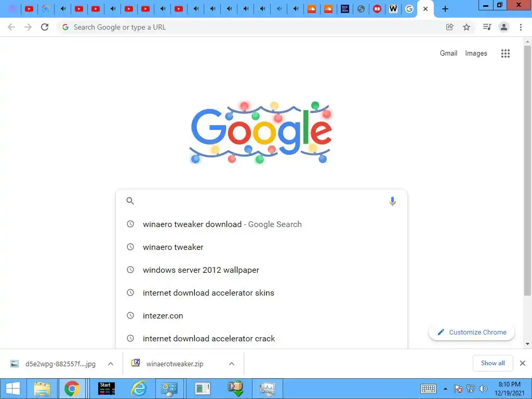Screen dimensions: 532x399
Task: Open the Windows Start button
Action: [12, 389]
